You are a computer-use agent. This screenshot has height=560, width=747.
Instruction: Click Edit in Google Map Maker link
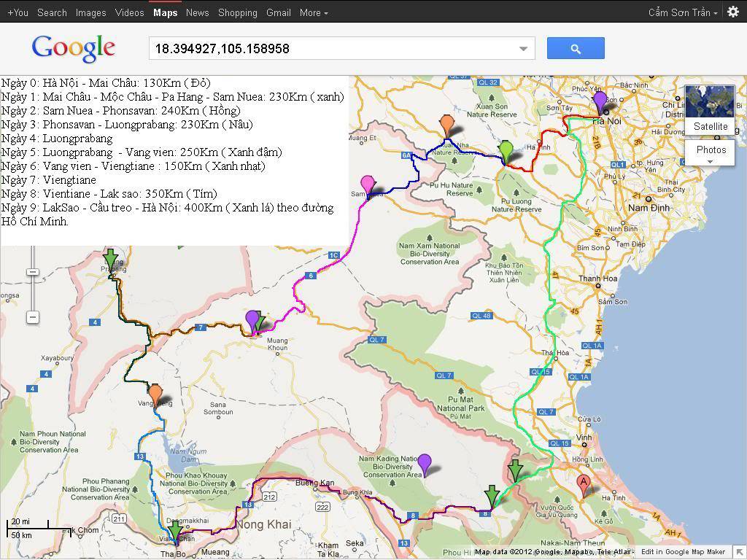tap(683, 551)
